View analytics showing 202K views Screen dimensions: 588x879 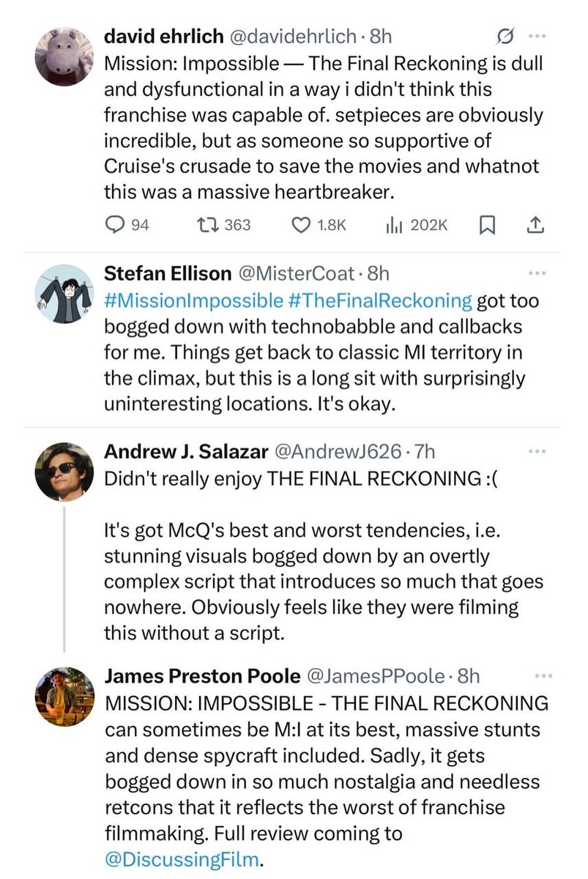(392, 225)
